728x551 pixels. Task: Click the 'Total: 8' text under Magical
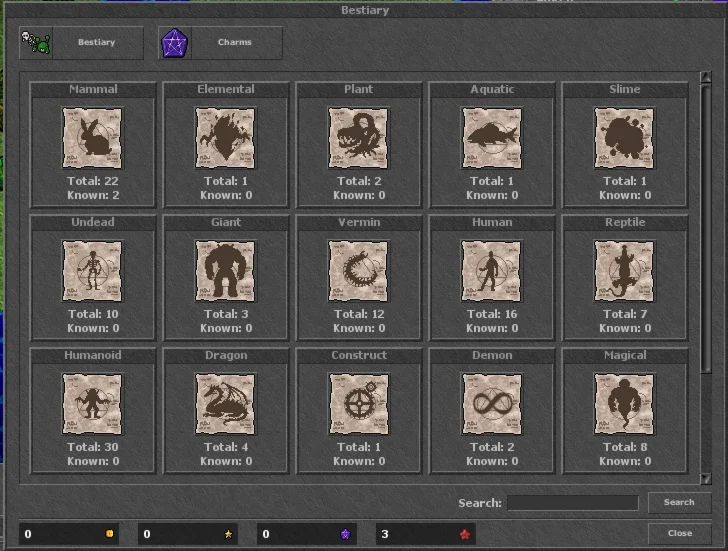click(x=625, y=447)
